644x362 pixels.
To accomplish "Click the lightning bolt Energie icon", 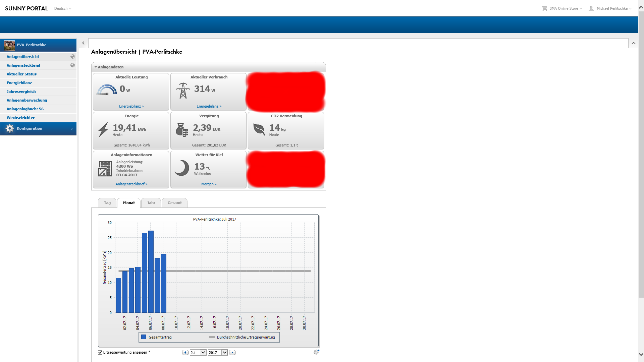I will tap(103, 130).
